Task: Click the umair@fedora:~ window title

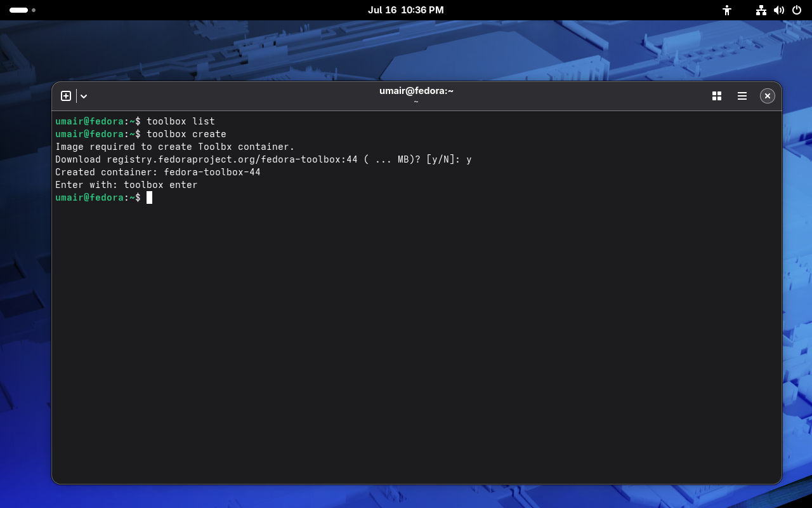Action: 416,91
